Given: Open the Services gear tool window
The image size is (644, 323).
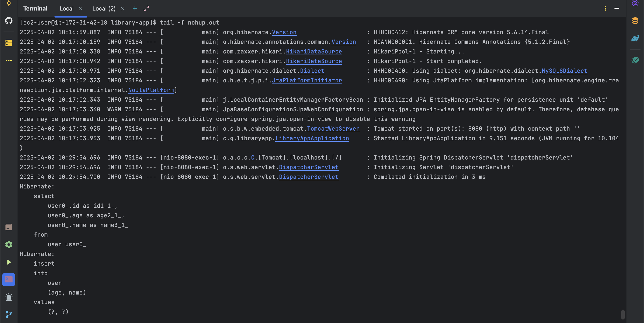Looking at the screenshot, I should click(9, 245).
